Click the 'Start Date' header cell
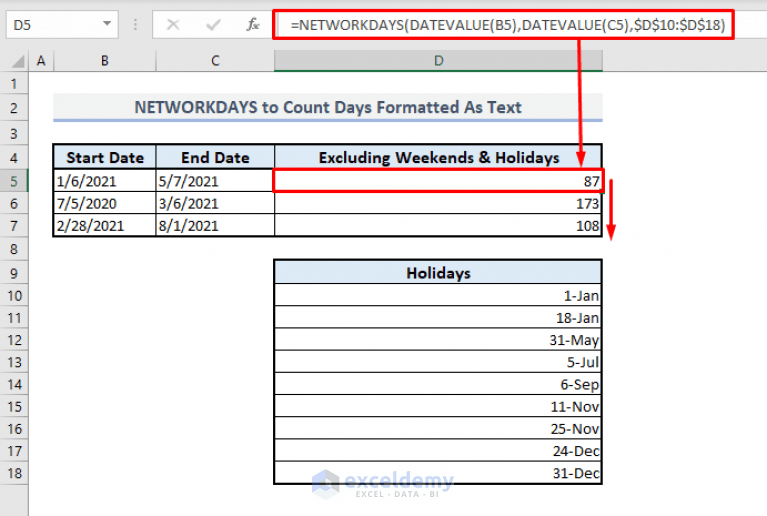 (105, 157)
